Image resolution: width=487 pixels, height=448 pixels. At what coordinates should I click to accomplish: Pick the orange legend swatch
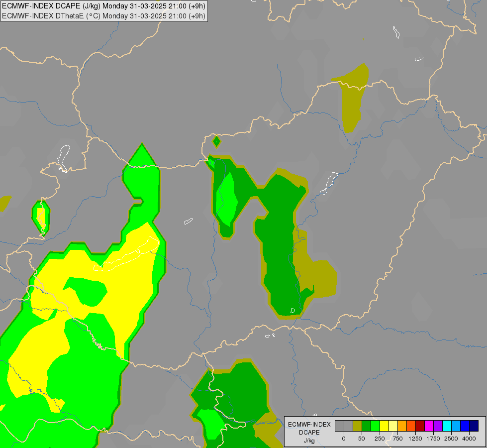(402, 426)
